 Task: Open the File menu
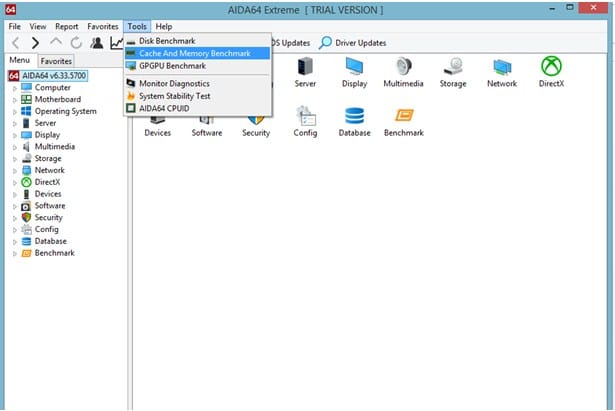(x=15, y=26)
